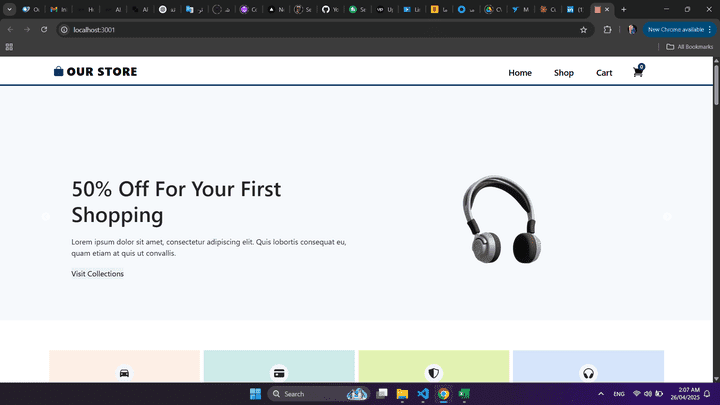The width and height of the screenshot is (720, 405).
Task: Go to the Cart nav link
Action: pos(604,73)
